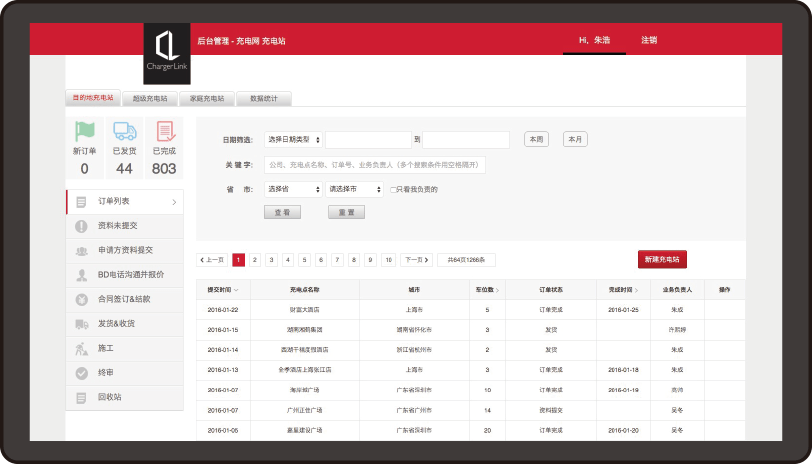Click the 湖南省怀化市 city cell
Screen dimensions: 812x464
point(414,330)
